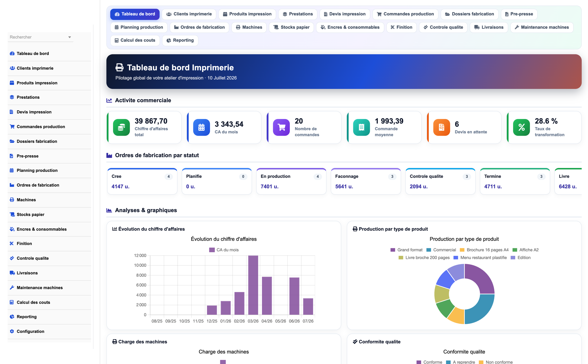Toggle Menu restaurant plastifie legend entry
The height and width of the screenshot is (364, 588).
(480, 258)
